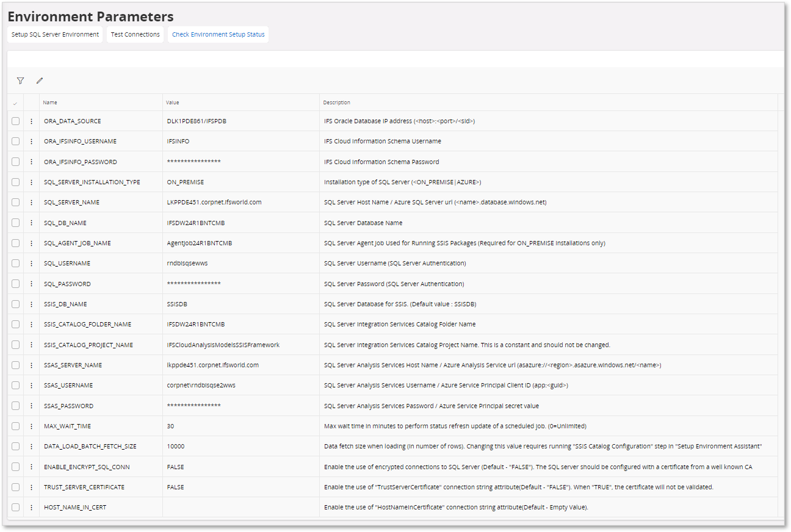Sort by the Name column header

coord(50,102)
